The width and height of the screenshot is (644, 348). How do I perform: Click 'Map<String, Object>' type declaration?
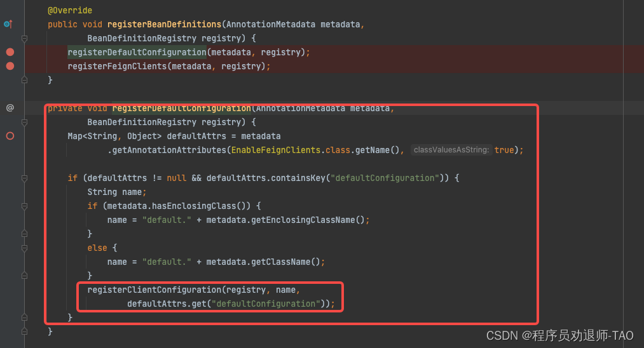coord(114,136)
